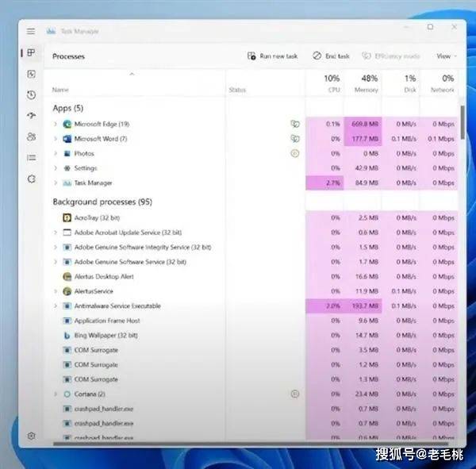Image resolution: width=476 pixels, height=469 pixels.
Task: Expand the Settings process group
Action: click(x=56, y=168)
